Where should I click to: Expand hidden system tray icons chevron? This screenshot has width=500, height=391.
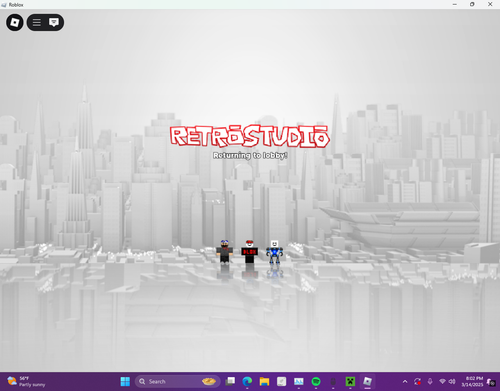pos(405,381)
